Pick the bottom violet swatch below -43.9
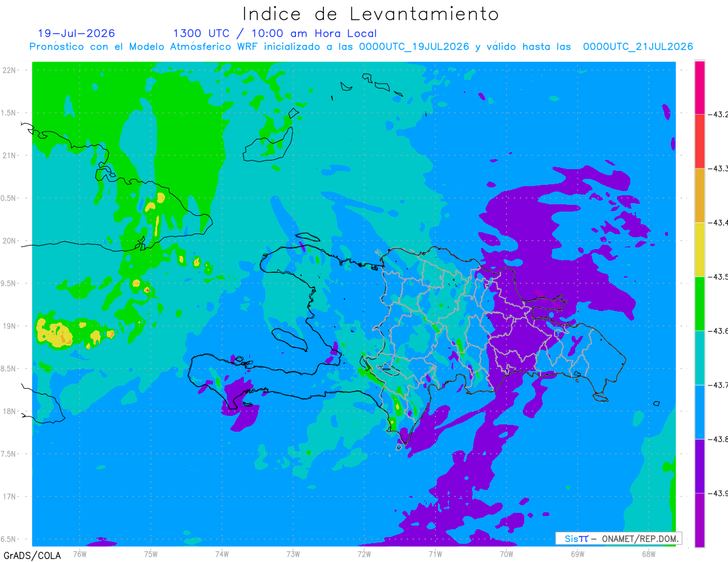 pos(699,520)
